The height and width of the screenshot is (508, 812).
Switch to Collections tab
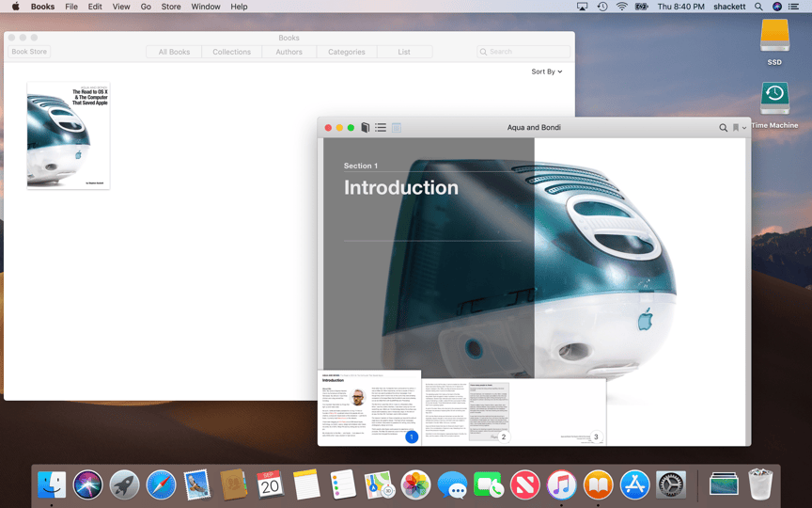[231, 52]
